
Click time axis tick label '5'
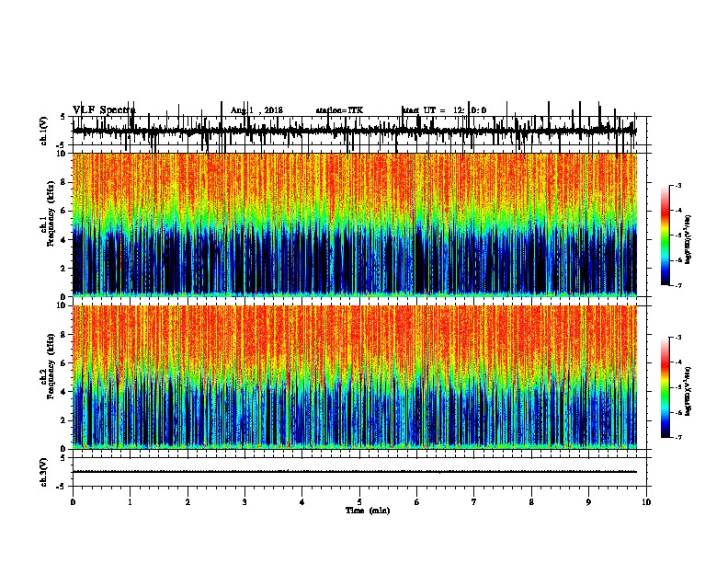click(359, 502)
